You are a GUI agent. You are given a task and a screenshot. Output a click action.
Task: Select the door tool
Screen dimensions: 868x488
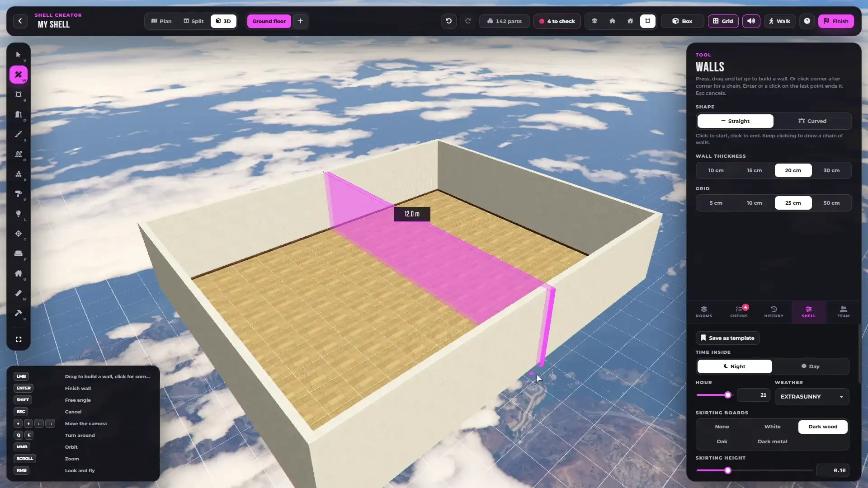(19, 114)
